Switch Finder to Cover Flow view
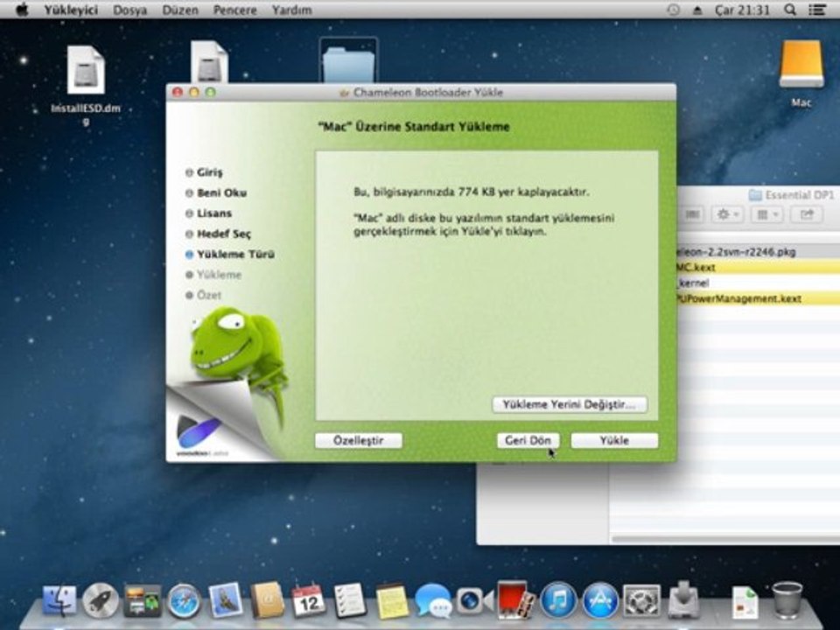Image resolution: width=840 pixels, height=630 pixels. click(692, 215)
